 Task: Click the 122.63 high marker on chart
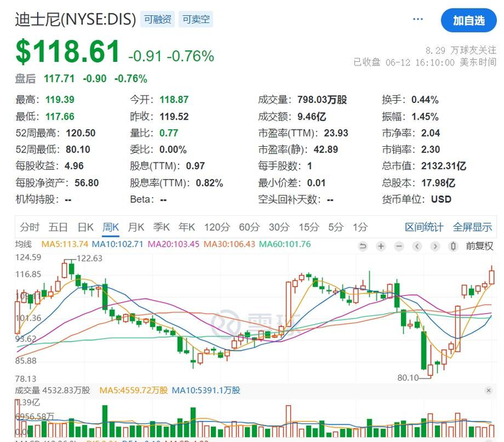(89, 258)
